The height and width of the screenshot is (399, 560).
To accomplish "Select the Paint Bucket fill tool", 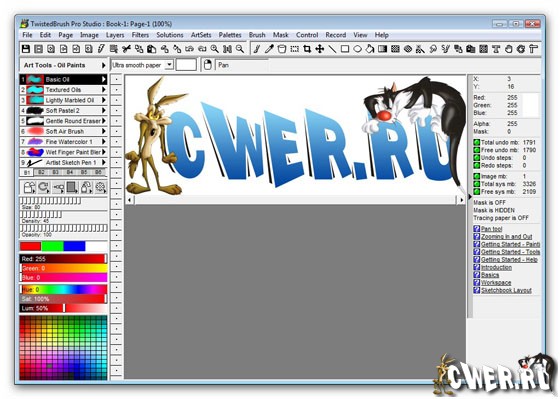I will tap(370, 49).
